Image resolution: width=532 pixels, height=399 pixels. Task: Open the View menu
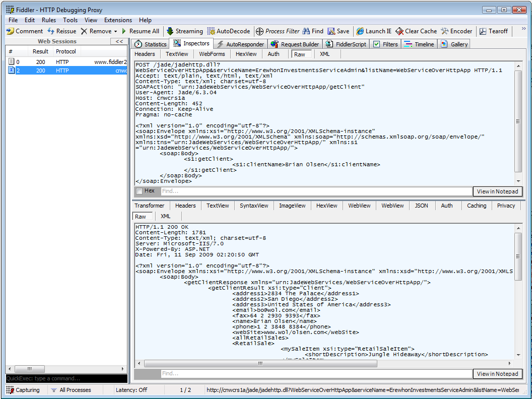pyautogui.click(x=91, y=20)
